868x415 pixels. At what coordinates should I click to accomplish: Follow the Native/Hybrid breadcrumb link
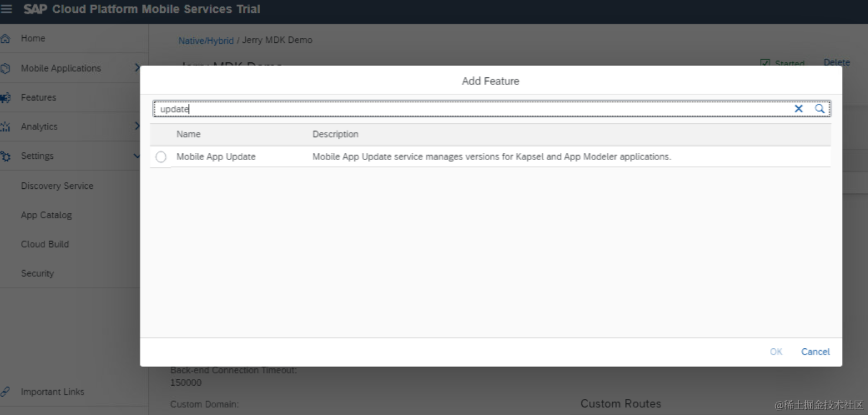[206, 41]
